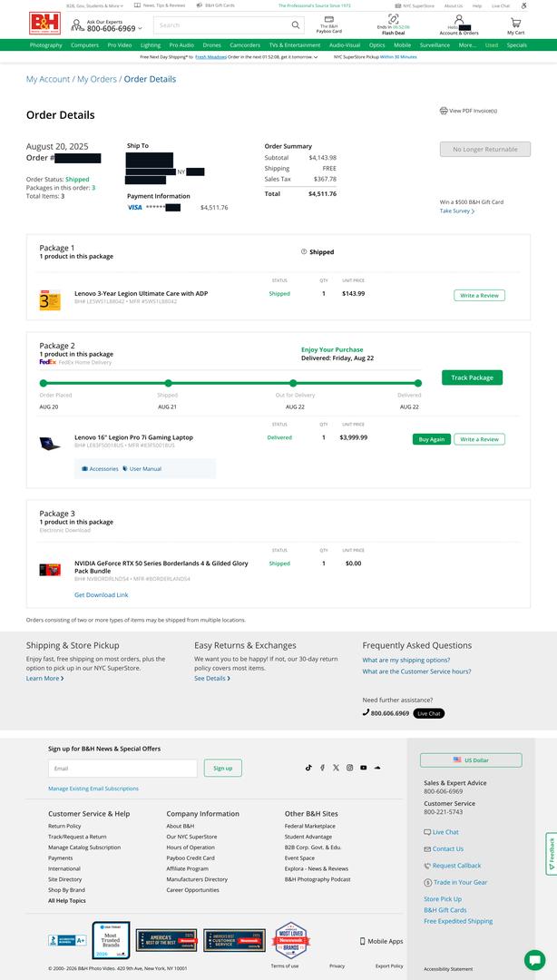Screen dimensions: 557x980
Task: Click Manage Existing Email Subscriptions
Action: click(93, 789)
